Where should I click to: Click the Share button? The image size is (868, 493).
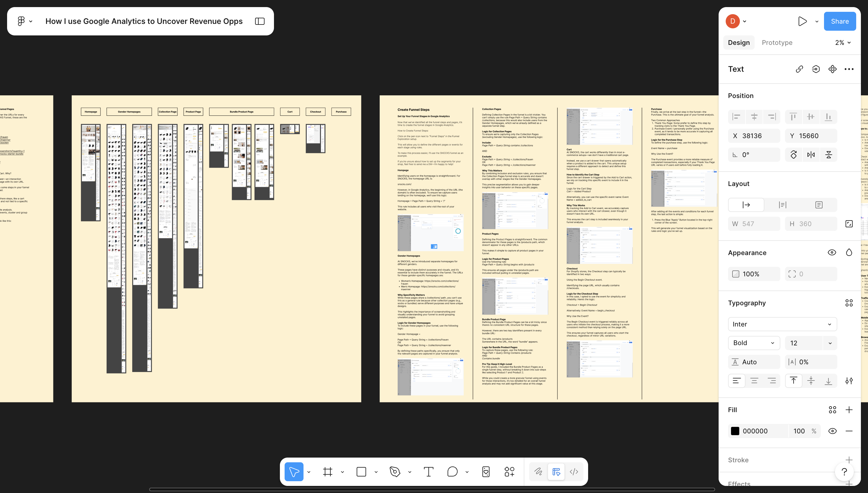(x=840, y=21)
